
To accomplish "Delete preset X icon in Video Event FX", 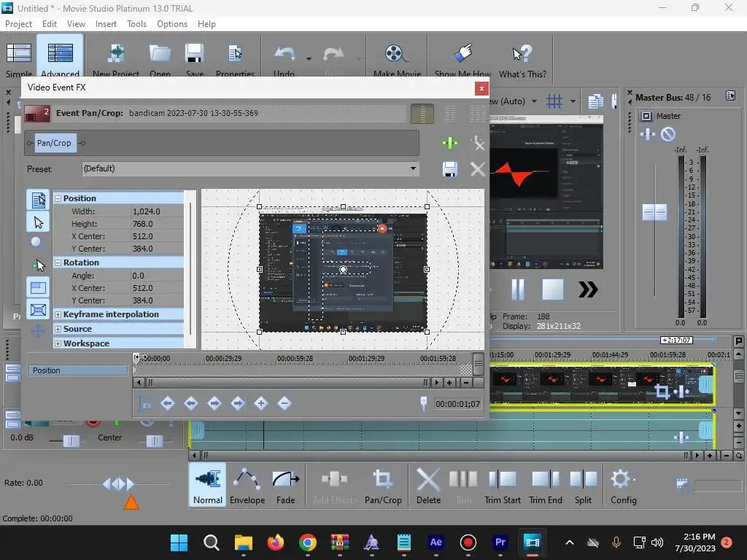I will [477, 169].
